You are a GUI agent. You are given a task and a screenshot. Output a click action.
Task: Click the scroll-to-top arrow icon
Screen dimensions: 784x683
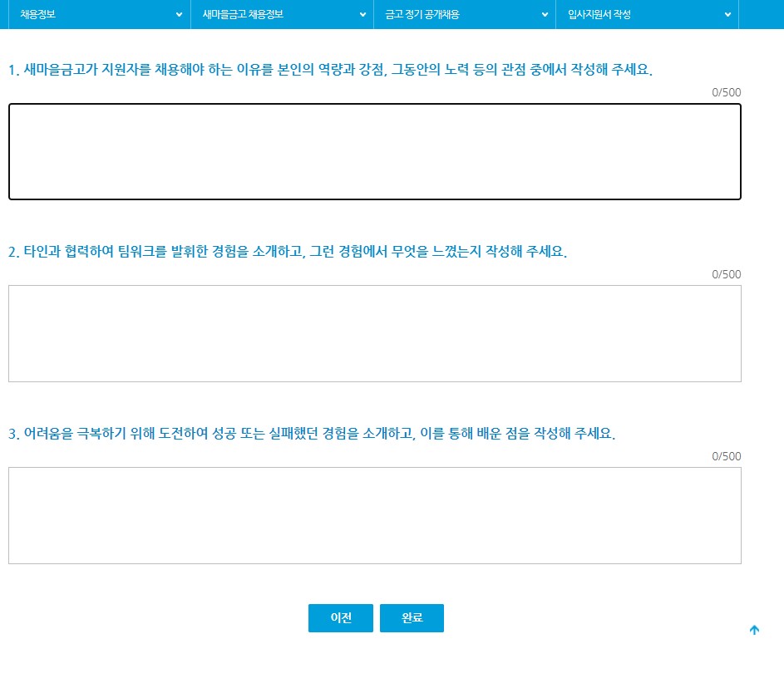click(x=755, y=630)
